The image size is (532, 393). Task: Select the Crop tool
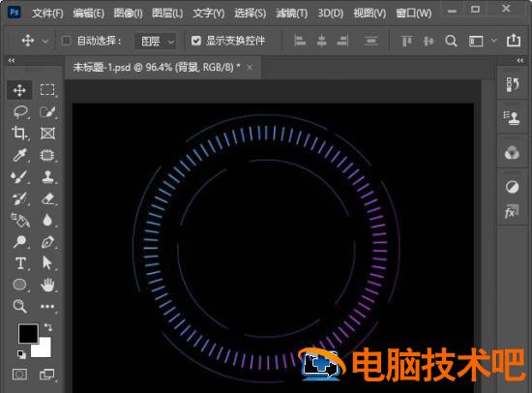[x=19, y=134]
